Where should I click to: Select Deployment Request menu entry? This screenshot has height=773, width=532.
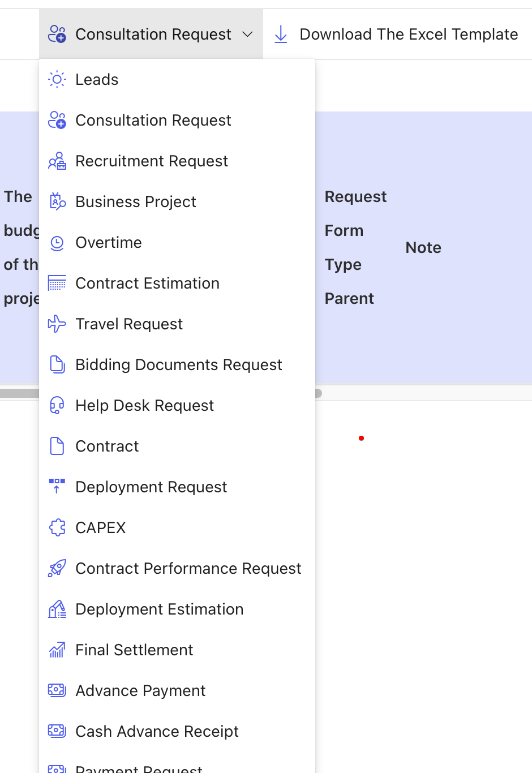coord(151,487)
